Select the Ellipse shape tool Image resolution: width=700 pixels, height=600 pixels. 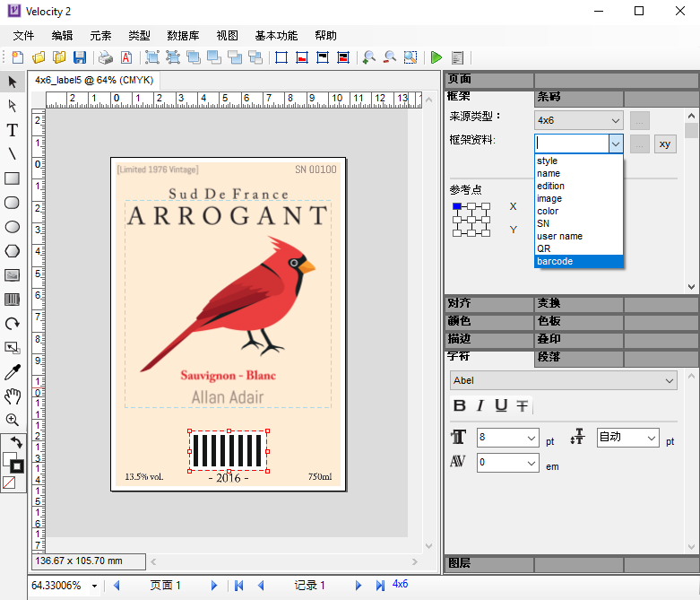[13, 227]
